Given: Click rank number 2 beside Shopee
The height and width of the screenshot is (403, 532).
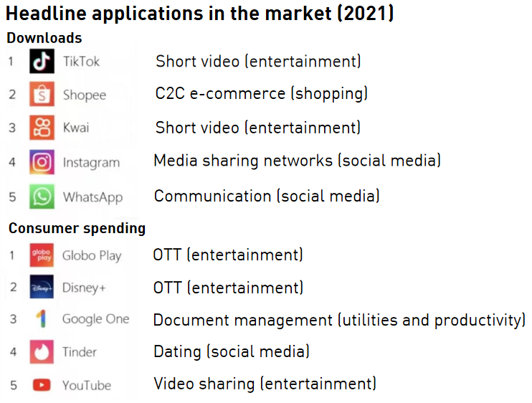Looking at the screenshot, I should (12, 95).
